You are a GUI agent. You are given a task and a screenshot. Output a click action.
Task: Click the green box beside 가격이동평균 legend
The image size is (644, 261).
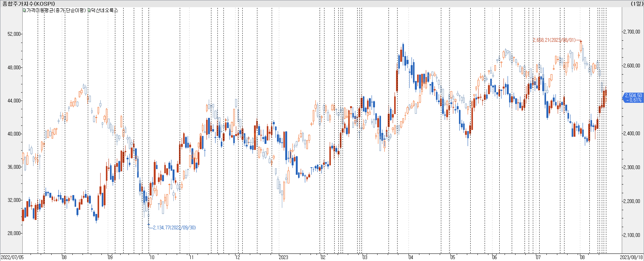[x=24, y=10]
